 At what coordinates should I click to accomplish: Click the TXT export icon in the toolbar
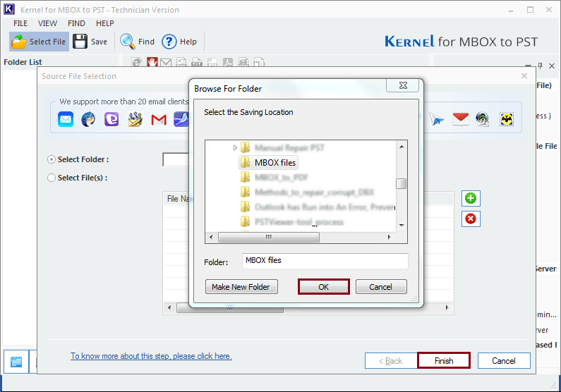(x=196, y=62)
